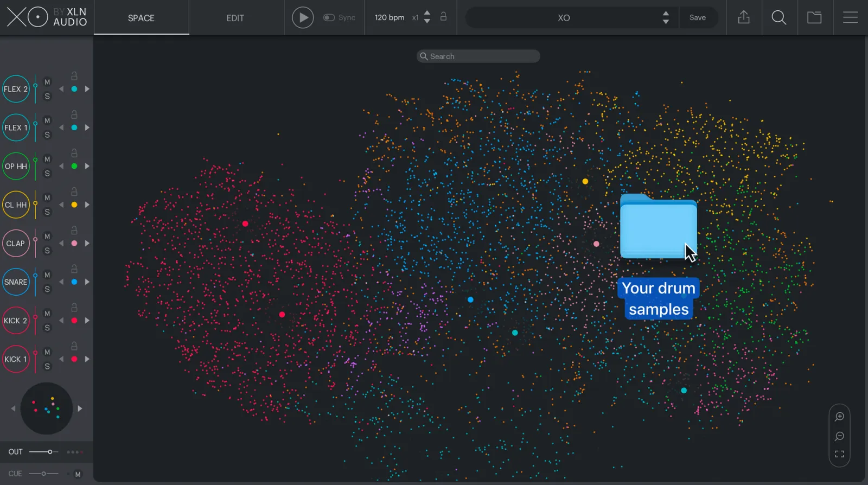Switch to the EDIT tab
The width and height of the screenshot is (868, 485).
pyautogui.click(x=235, y=18)
